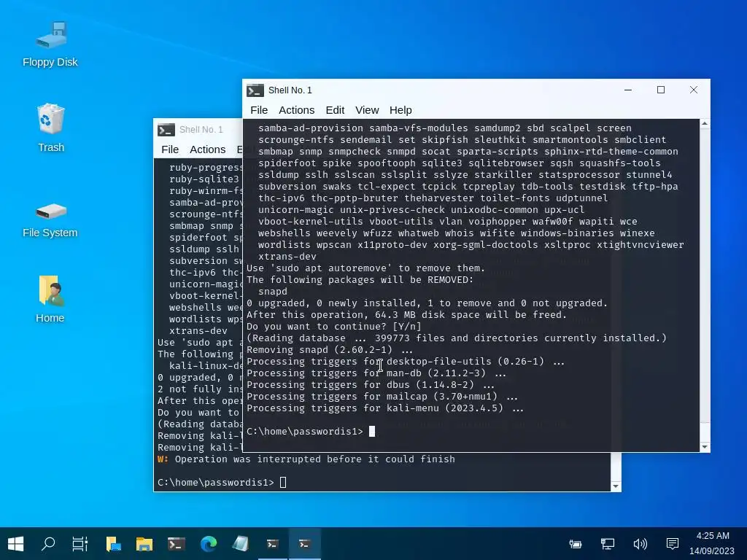Screen dimensions: 747x560
Task: Open the Home folder desktop icon
Action: pyautogui.click(x=50, y=299)
